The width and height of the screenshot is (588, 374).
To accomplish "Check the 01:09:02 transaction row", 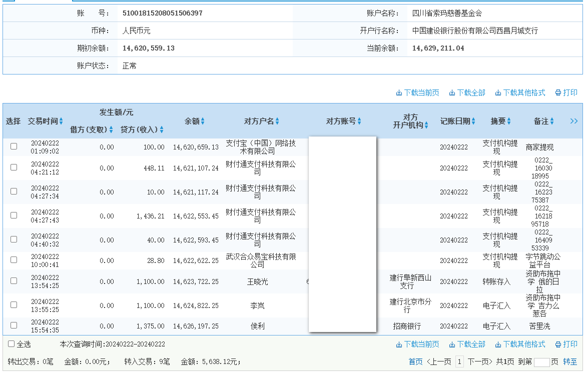I will 14,146.
